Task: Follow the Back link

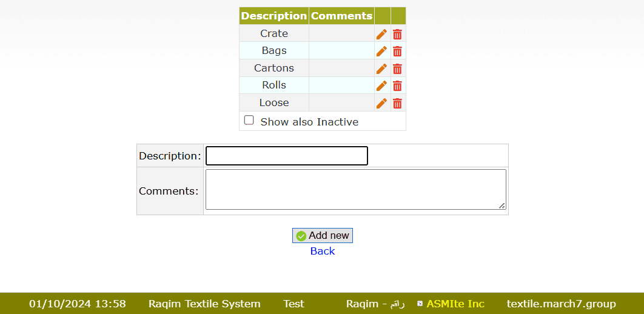Action: (x=323, y=251)
